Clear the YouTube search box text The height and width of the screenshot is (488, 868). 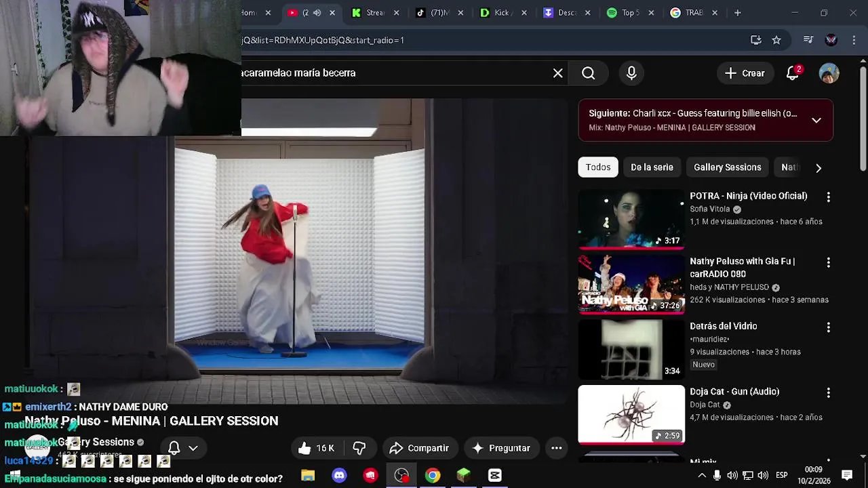click(557, 73)
